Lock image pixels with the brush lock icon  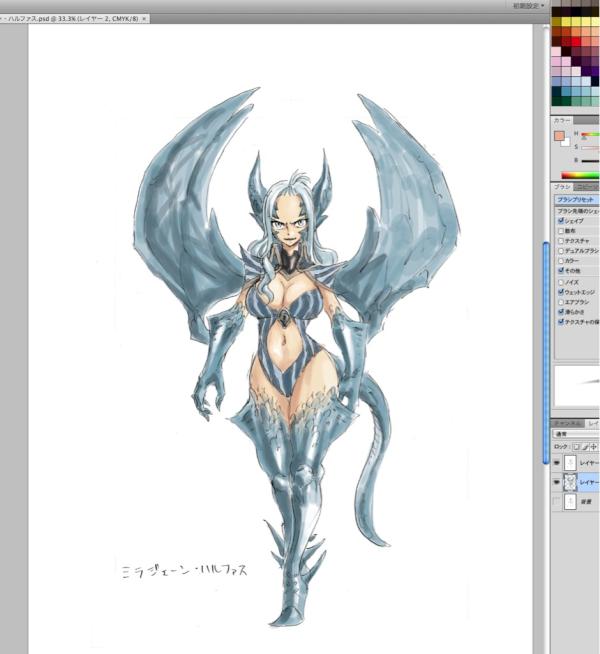tap(585, 447)
